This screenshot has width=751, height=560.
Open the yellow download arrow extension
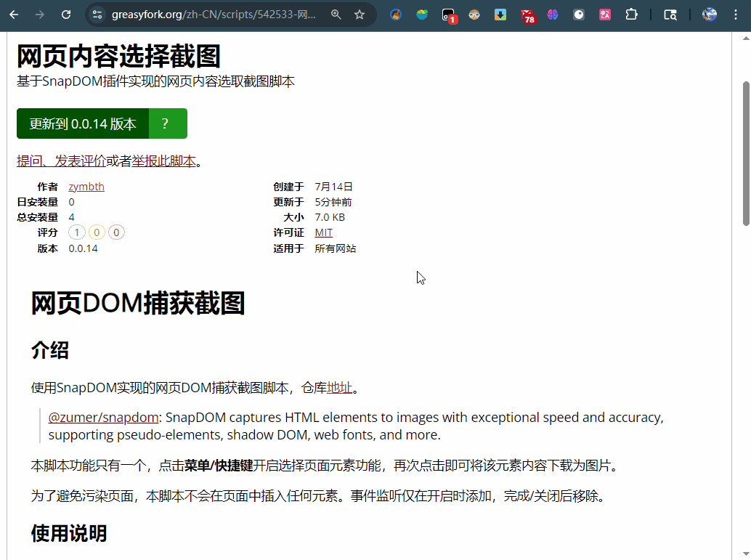click(x=500, y=15)
